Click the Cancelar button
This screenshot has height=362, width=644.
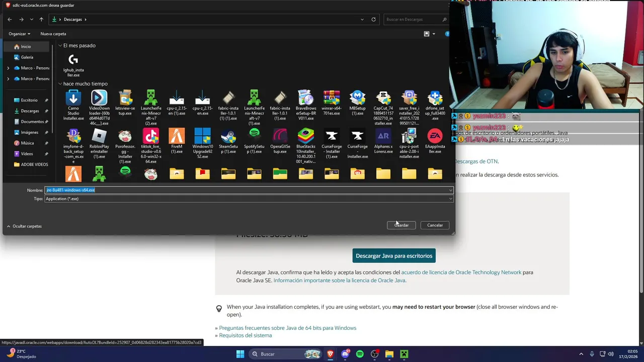click(435, 225)
